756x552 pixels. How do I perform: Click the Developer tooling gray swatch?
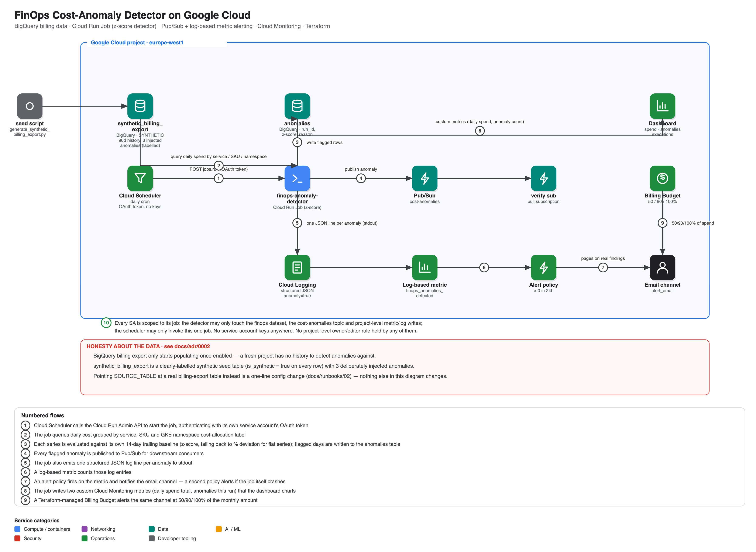point(152,539)
